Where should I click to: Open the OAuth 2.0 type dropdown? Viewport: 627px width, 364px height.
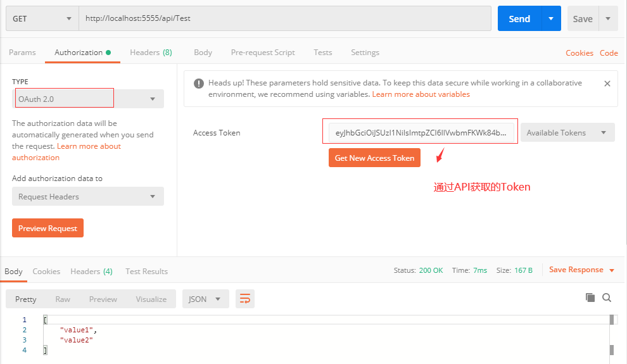(87, 99)
